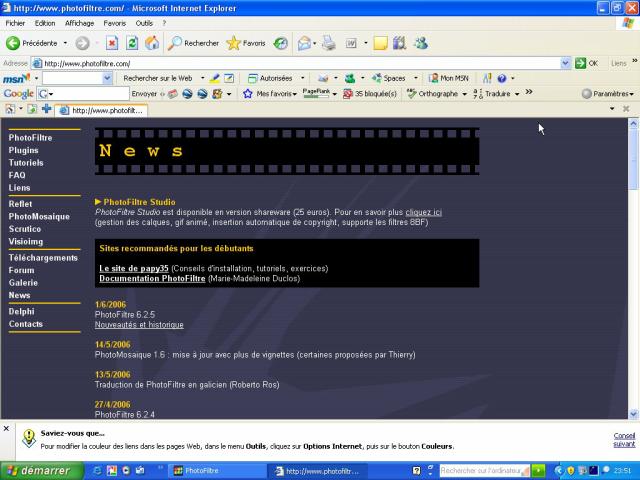Viewport: 640px width, 480px height.
Task: Open the Edition menu
Action: coord(45,23)
